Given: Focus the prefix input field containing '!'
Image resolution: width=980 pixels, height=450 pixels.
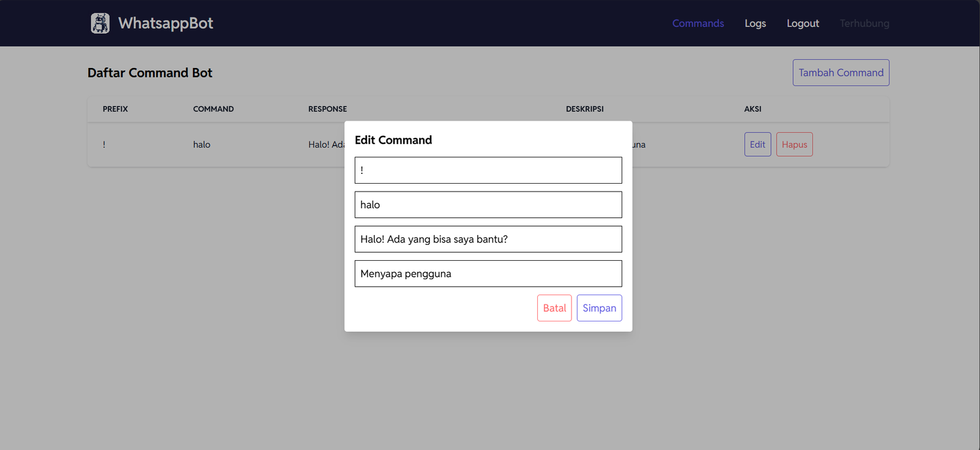Looking at the screenshot, I should pos(488,170).
